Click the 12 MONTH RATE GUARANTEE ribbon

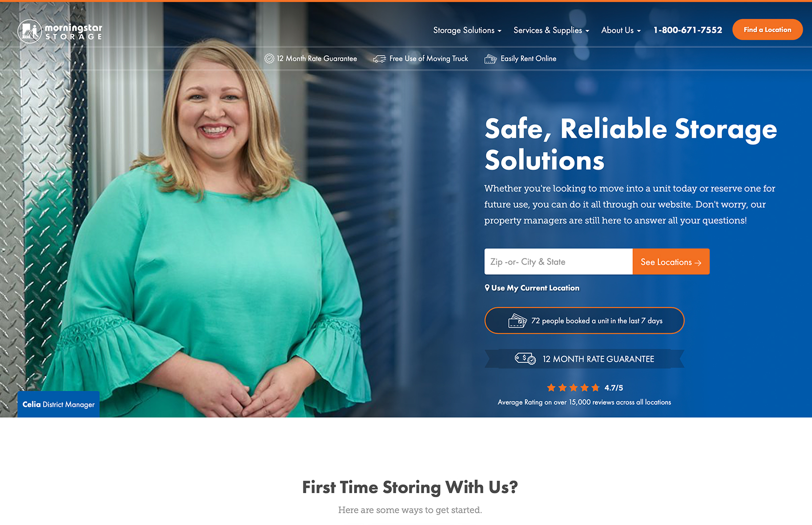pos(585,359)
